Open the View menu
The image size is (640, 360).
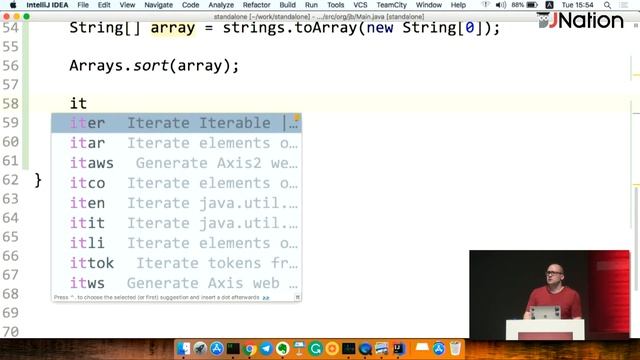click(127, 5)
